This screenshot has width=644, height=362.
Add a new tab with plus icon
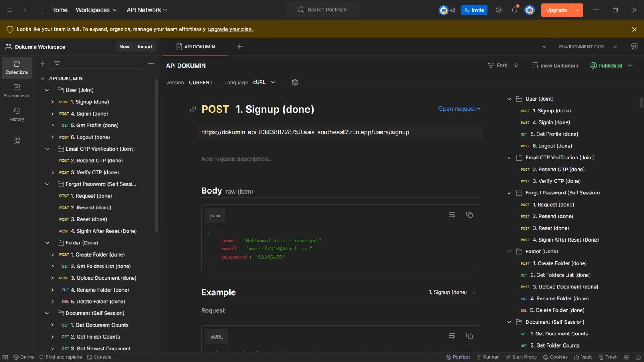pyautogui.click(x=240, y=47)
